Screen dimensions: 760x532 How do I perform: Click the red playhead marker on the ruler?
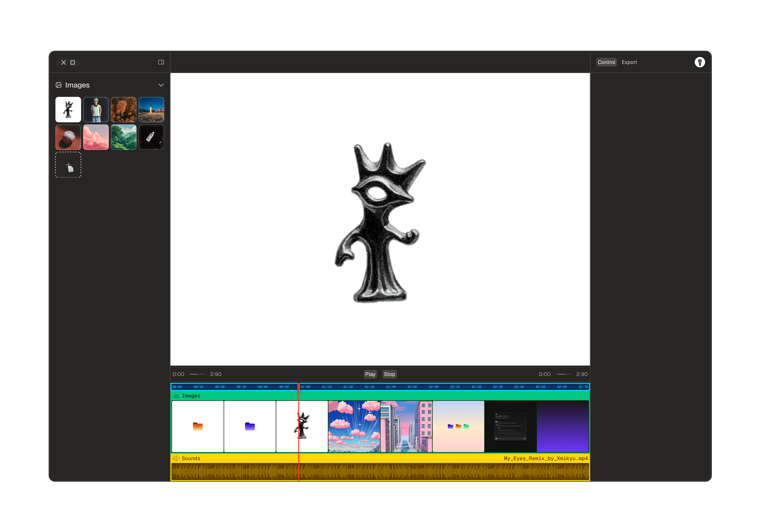pyautogui.click(x=298, y=387)
